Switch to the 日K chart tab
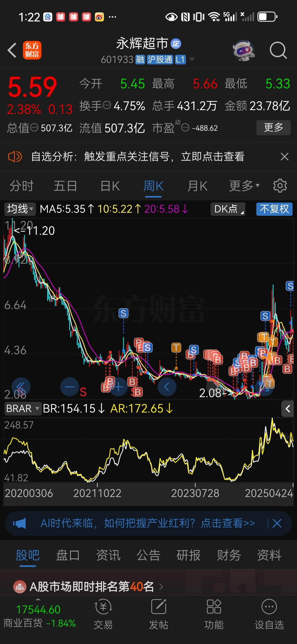The height and width of the screenshot is (644, 297). [110, 186]
